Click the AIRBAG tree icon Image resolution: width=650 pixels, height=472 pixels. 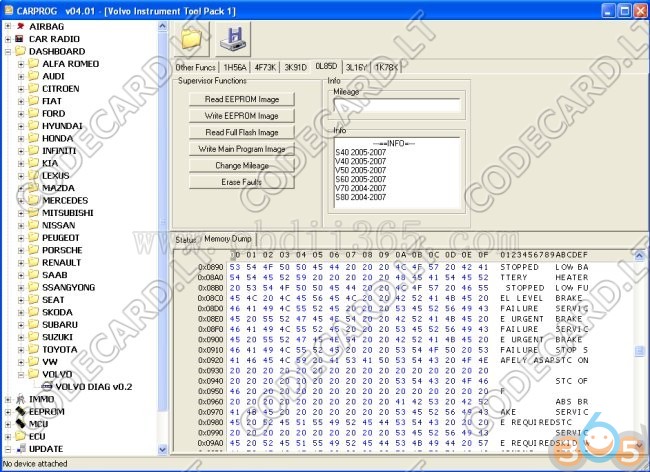20,27
